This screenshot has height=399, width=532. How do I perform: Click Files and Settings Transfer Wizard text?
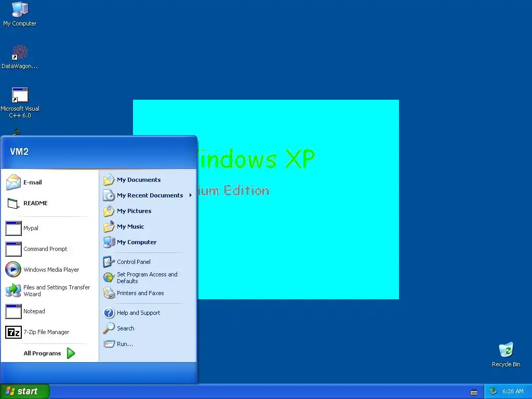(57, 290)
